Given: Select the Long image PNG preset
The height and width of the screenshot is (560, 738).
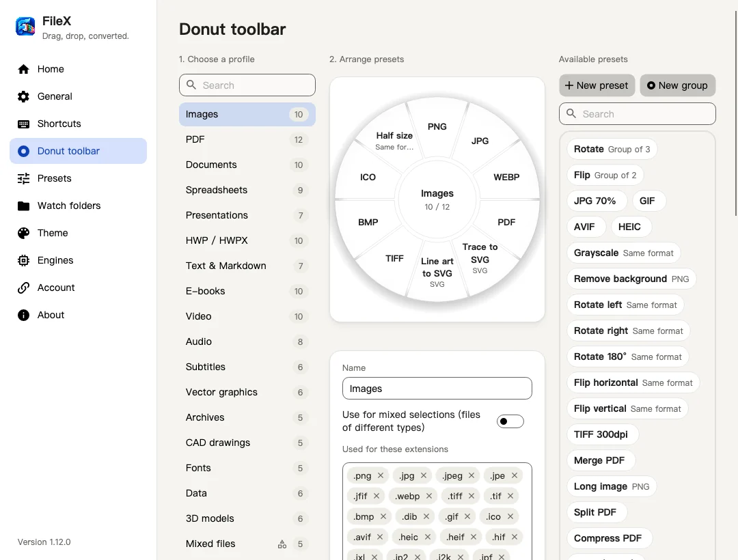Looking at the screenshot, I should point(612,487).
